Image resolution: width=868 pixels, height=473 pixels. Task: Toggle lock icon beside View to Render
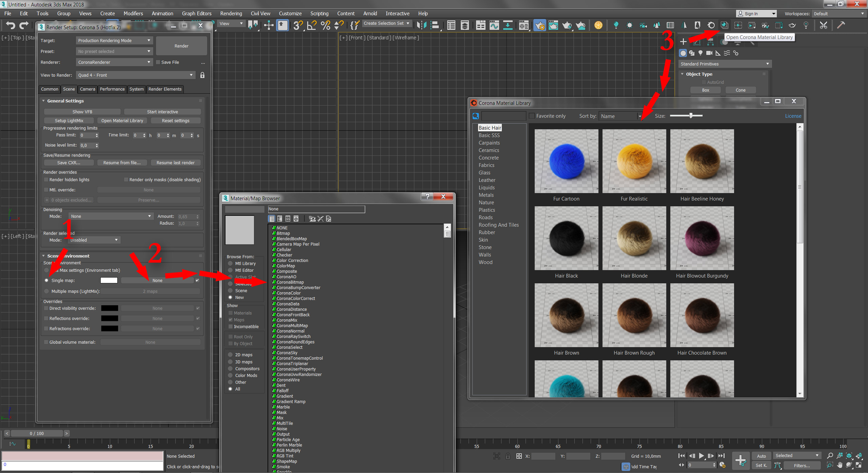[202, 75]
